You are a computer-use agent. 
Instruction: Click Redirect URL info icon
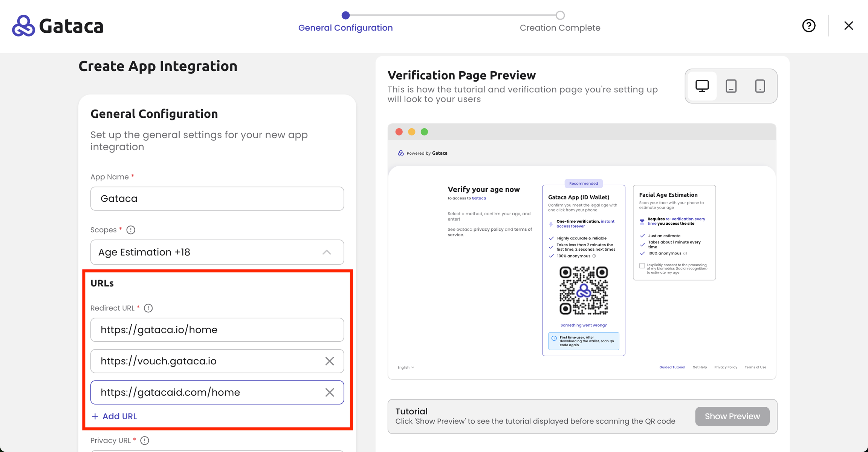[148, 308]
